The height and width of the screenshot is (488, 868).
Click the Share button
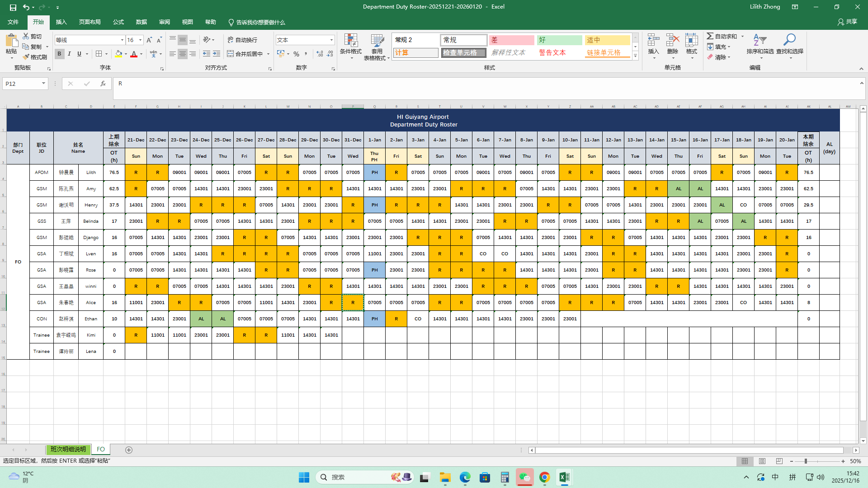coord(847,22)
